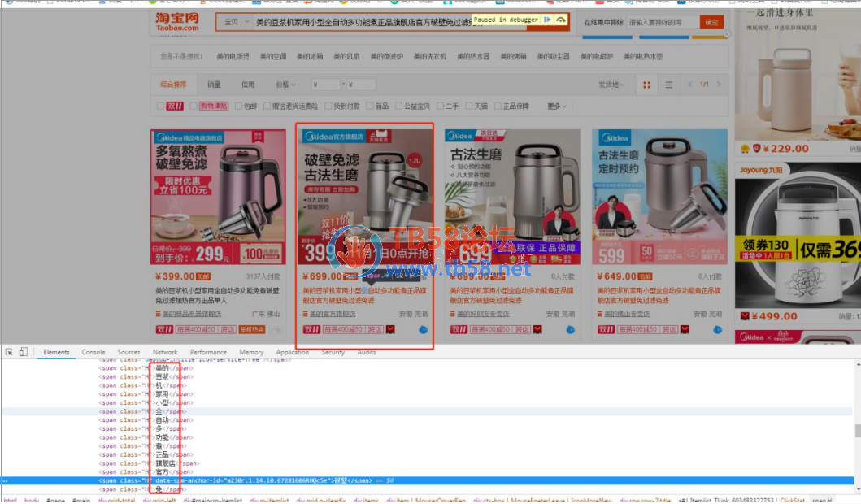Check the 正品保障 checkbox
This screenshot has width=861, height=504.
[498, 106]
